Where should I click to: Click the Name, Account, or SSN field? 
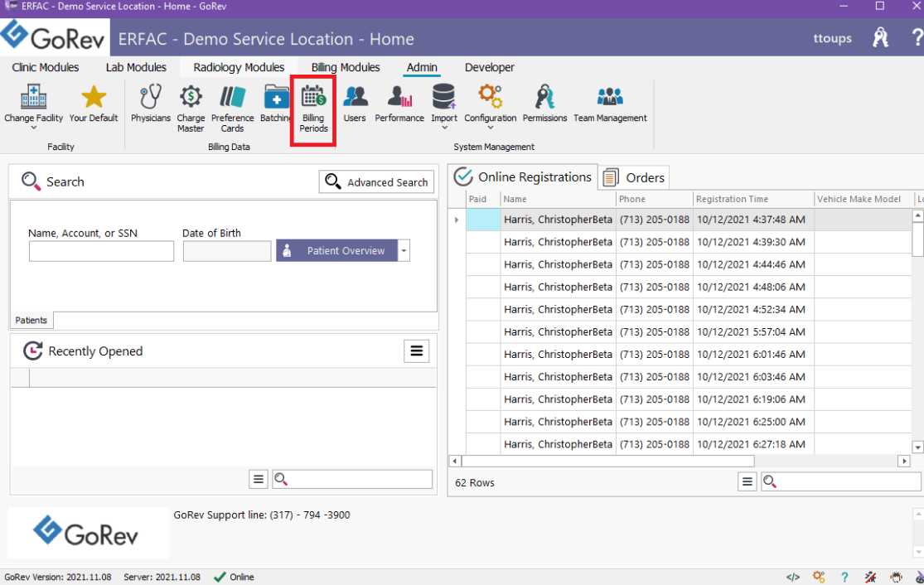(101, 251)
